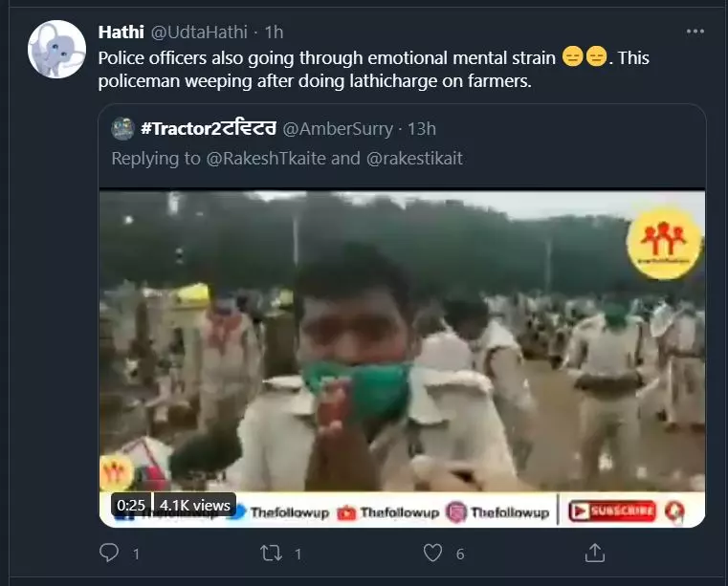Screen dimensions: 728x586
Task: Click the like count showing 6
Action: 460,553
